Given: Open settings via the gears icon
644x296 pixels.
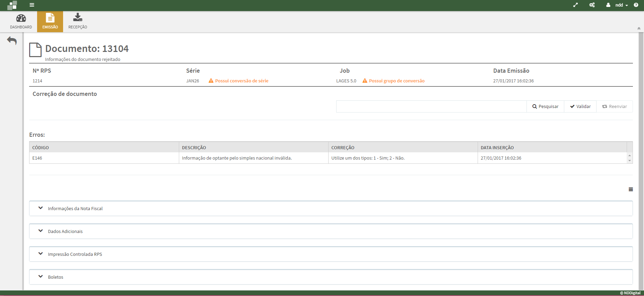Looking at the screenshot, I should (592, 5).
